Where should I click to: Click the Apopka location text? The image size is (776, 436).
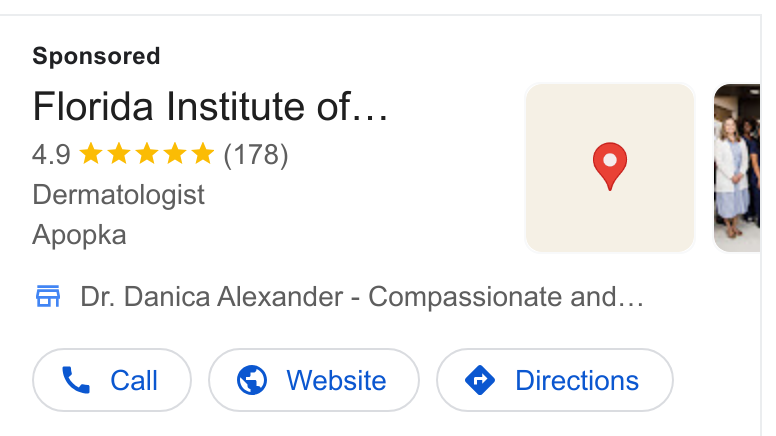(x=79, y=235)
